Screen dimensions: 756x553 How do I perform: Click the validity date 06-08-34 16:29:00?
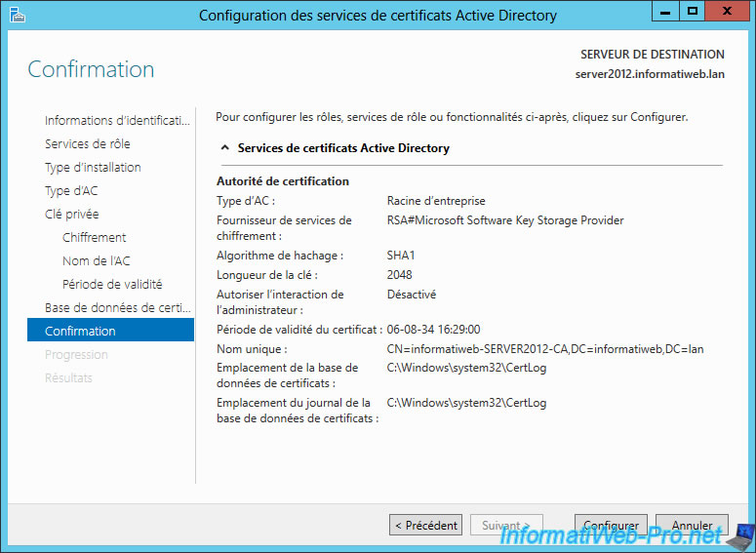click(x=433, y=330)
